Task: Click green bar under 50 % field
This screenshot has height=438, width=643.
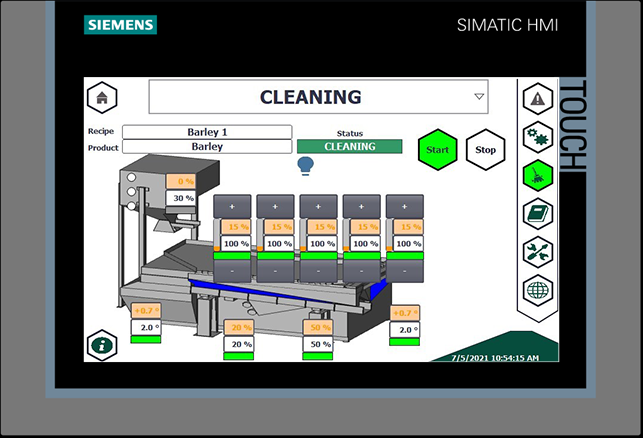Action: click(318, 356)
